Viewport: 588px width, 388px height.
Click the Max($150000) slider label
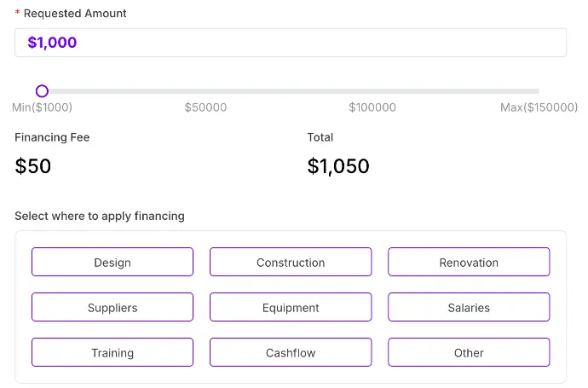tap(539, 107)
